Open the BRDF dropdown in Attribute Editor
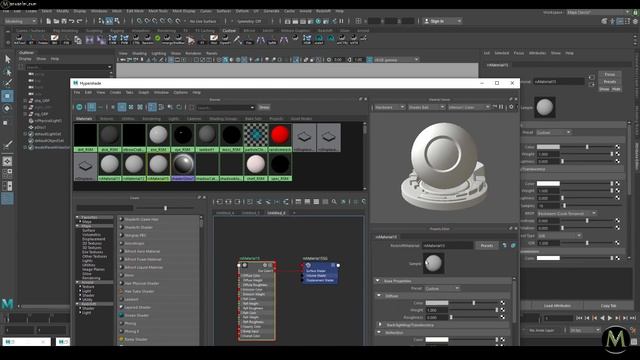 [x=567, y=213]
